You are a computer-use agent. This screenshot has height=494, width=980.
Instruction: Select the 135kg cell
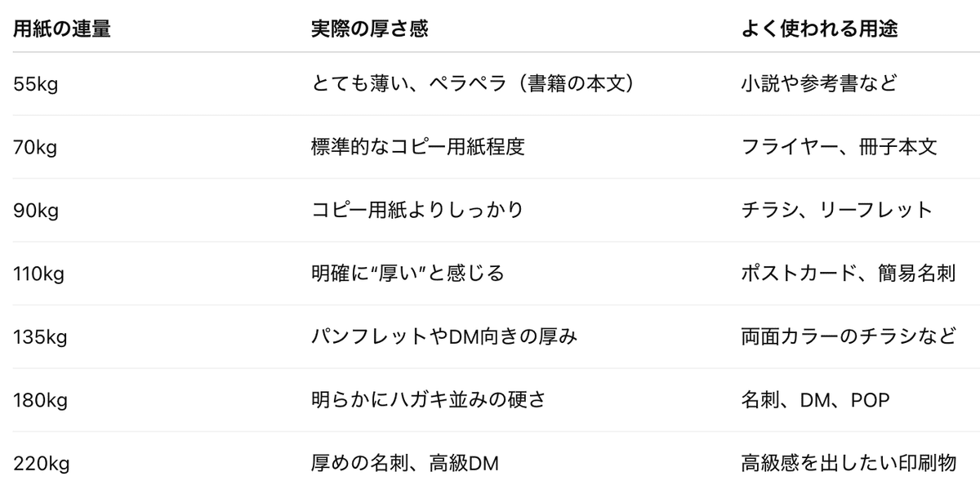38,337
